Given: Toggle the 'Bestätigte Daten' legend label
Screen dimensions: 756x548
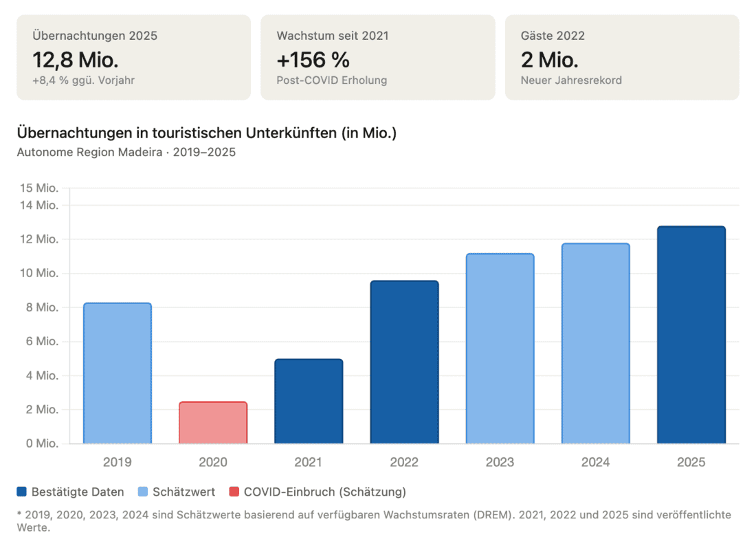Looking at the screenshot, I should (x=78, y=492).
